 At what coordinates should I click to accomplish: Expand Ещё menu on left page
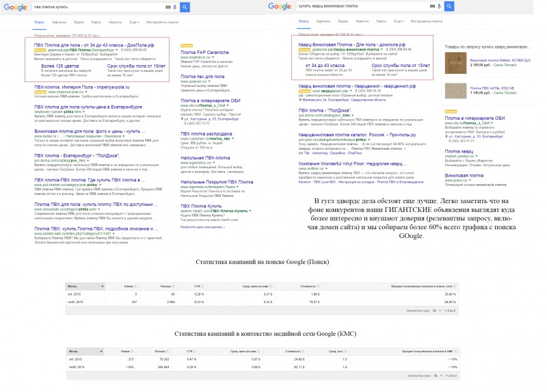point(134,22)
